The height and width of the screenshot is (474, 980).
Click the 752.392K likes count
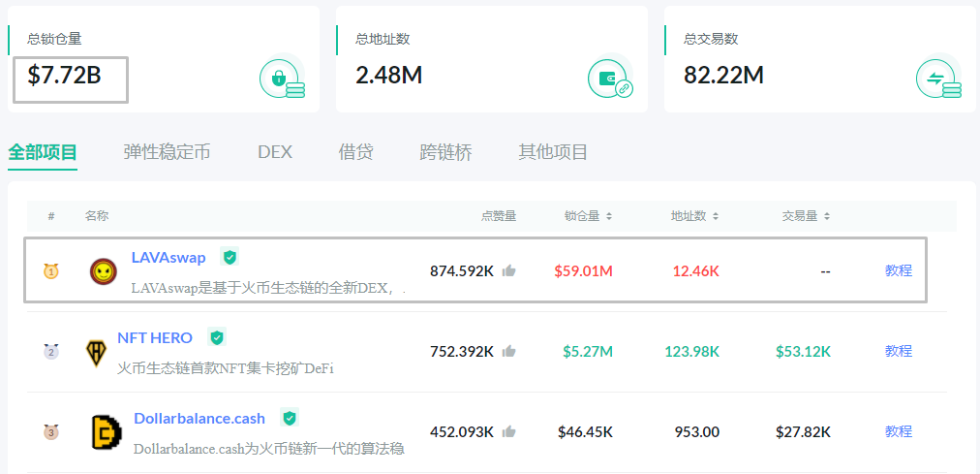point(462,352)
